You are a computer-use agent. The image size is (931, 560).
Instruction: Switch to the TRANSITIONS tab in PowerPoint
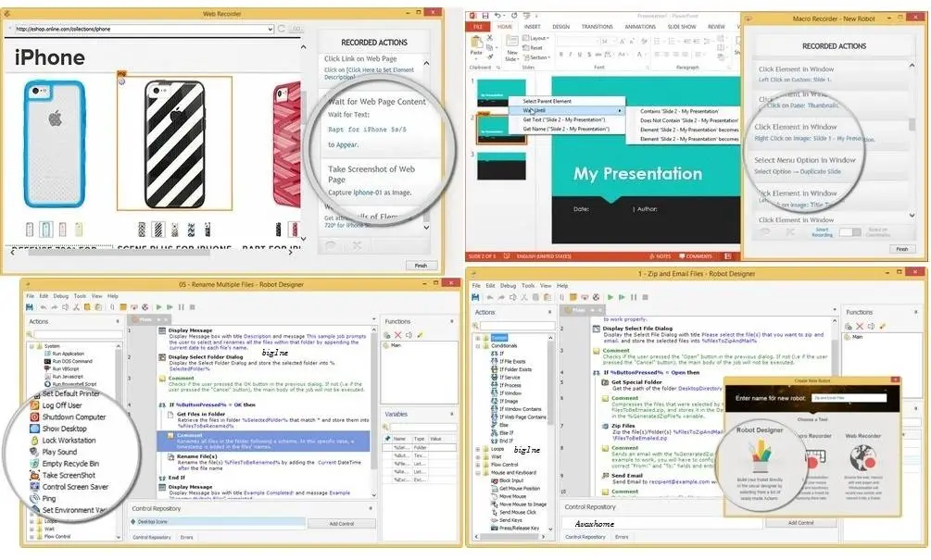pos(597,27)
